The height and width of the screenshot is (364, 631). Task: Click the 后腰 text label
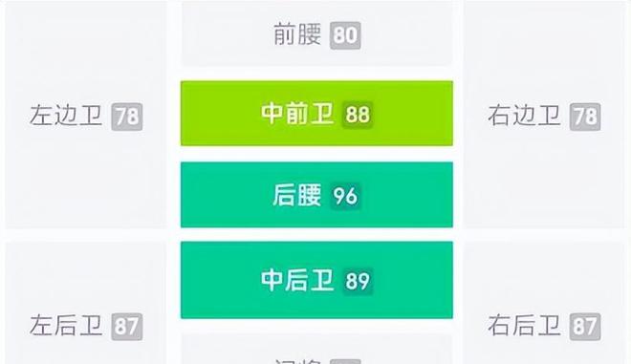(297, 196)
